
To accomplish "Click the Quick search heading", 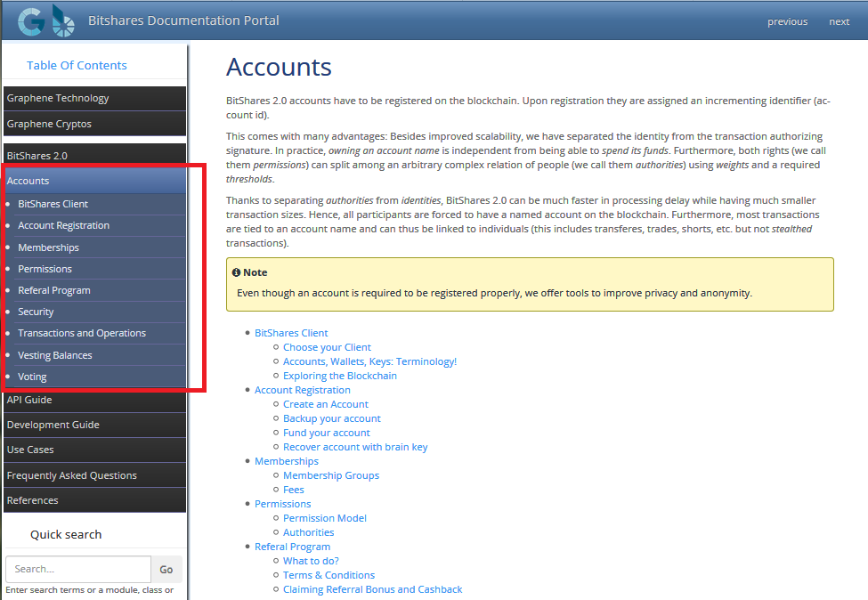I will pyautogui.click(x=66, y=535).
